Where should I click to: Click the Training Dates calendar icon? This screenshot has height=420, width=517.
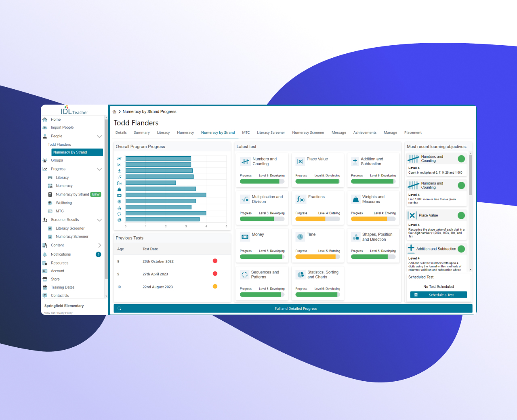(45, 288)
